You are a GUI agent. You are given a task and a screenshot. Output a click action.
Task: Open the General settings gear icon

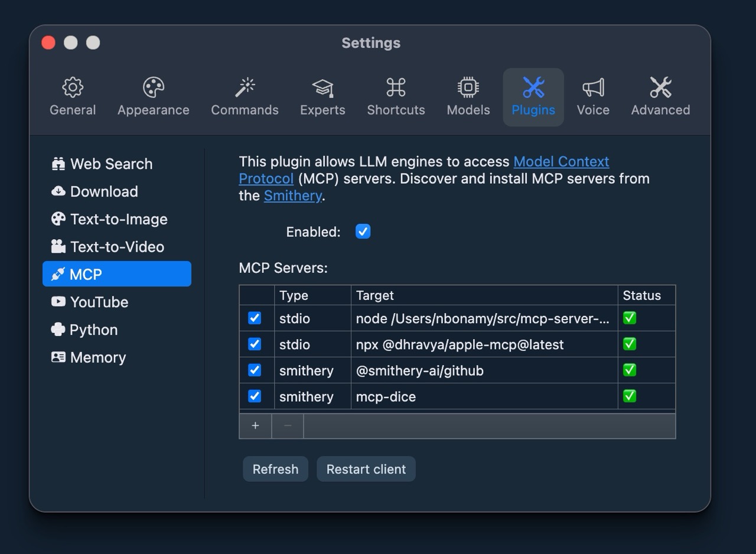(73, 88)
